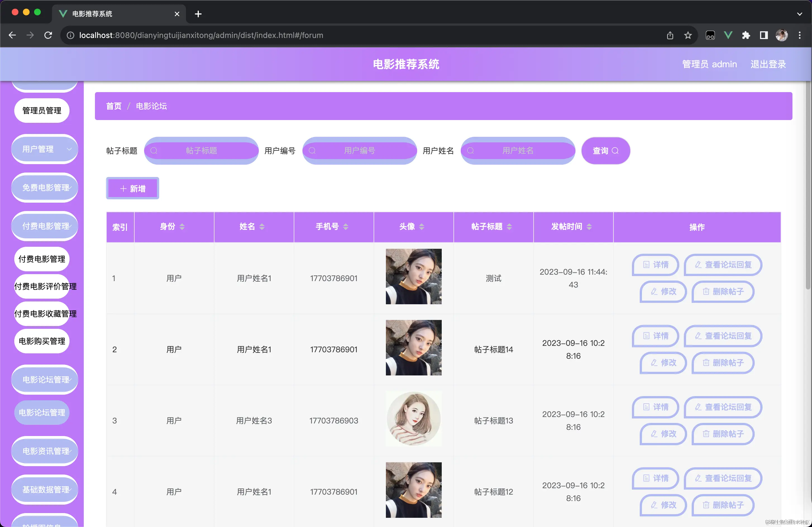Expand the 用户管理 sidebar menu
The image size is (812, 527).
click(x=44, y=149)
